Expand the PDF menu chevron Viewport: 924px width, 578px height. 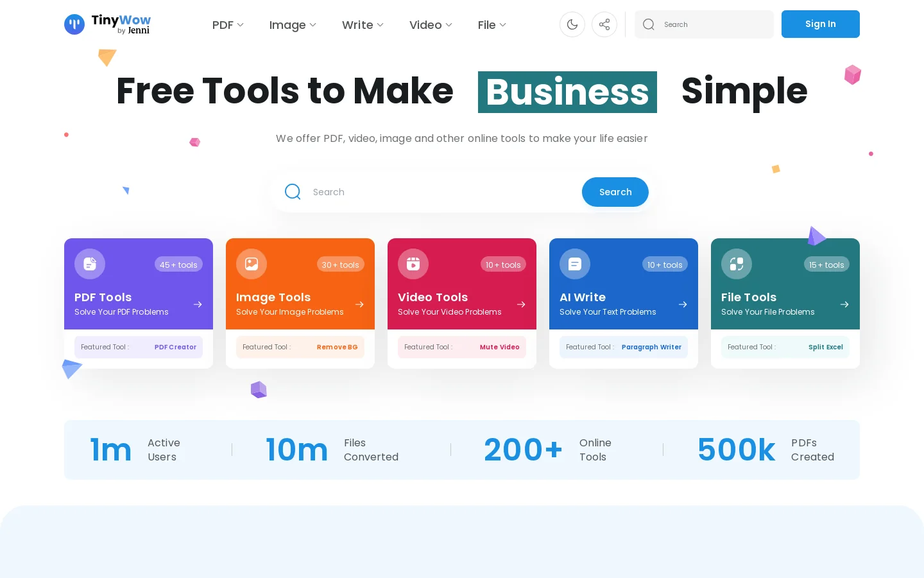pyautogui.click(x=241, y=25)
